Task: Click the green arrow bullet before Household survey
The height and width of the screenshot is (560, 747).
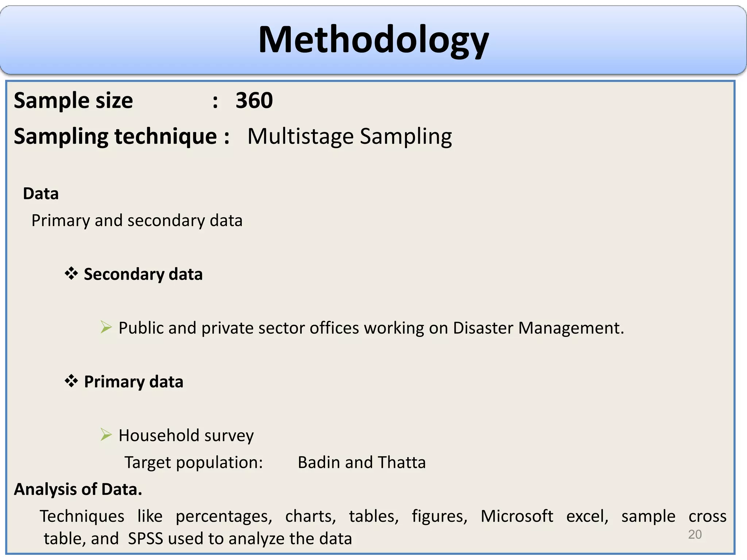Action: (106, 435)
